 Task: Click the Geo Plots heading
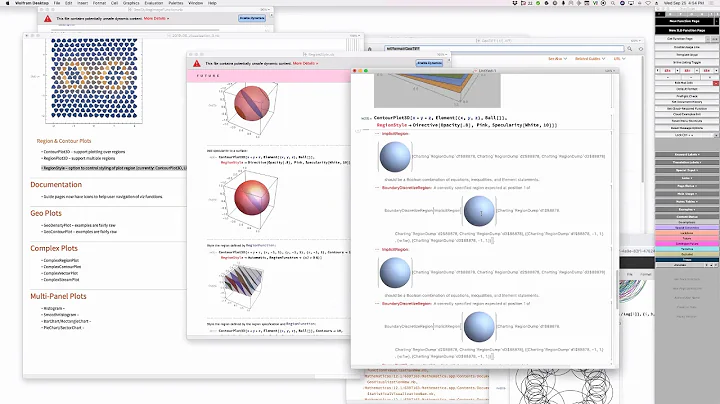46,213
